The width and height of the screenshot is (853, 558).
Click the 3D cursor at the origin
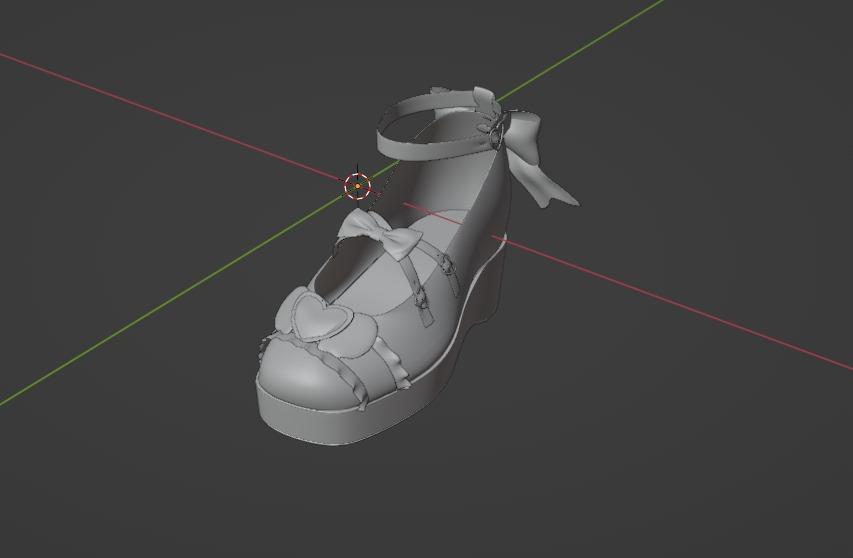pyautogui.click(x=357, y=185)
